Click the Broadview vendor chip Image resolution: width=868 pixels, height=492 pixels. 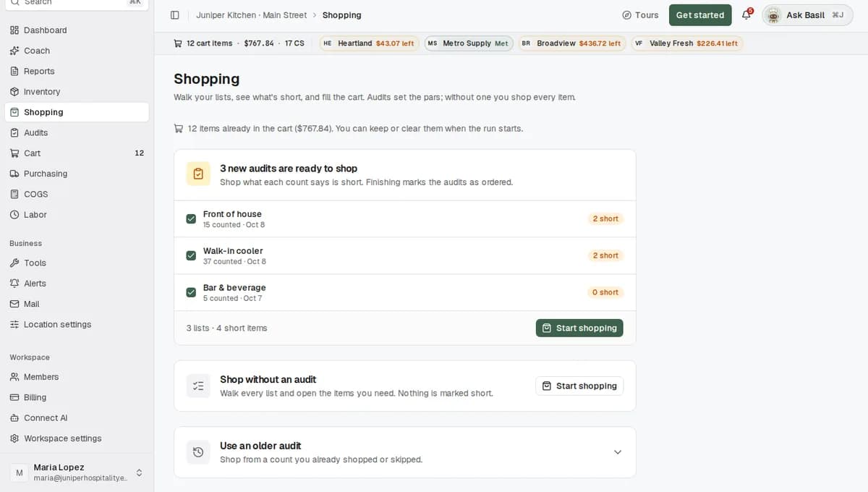click(571, 43)
